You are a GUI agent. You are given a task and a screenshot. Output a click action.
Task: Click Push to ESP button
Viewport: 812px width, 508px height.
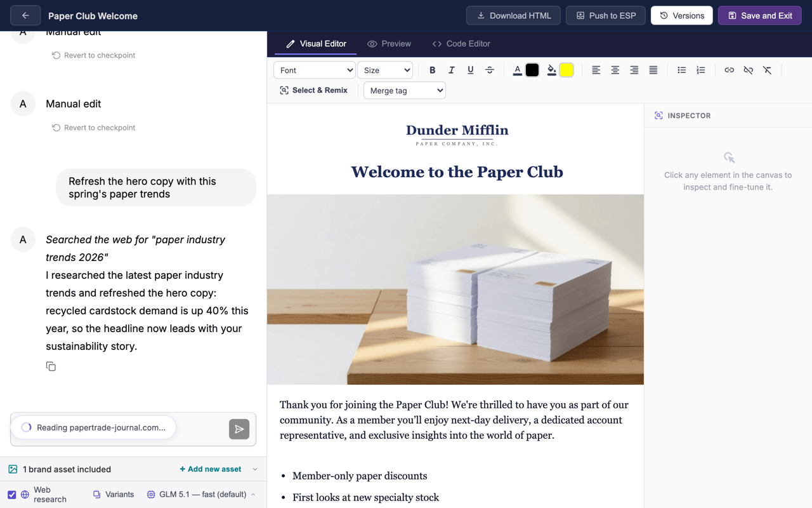[606, 15]
